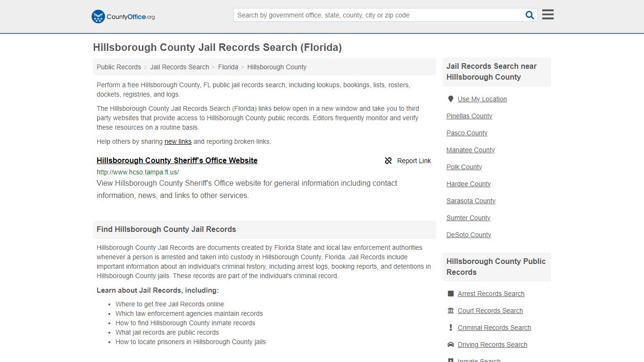Select the Polk County link

(464, 167)
